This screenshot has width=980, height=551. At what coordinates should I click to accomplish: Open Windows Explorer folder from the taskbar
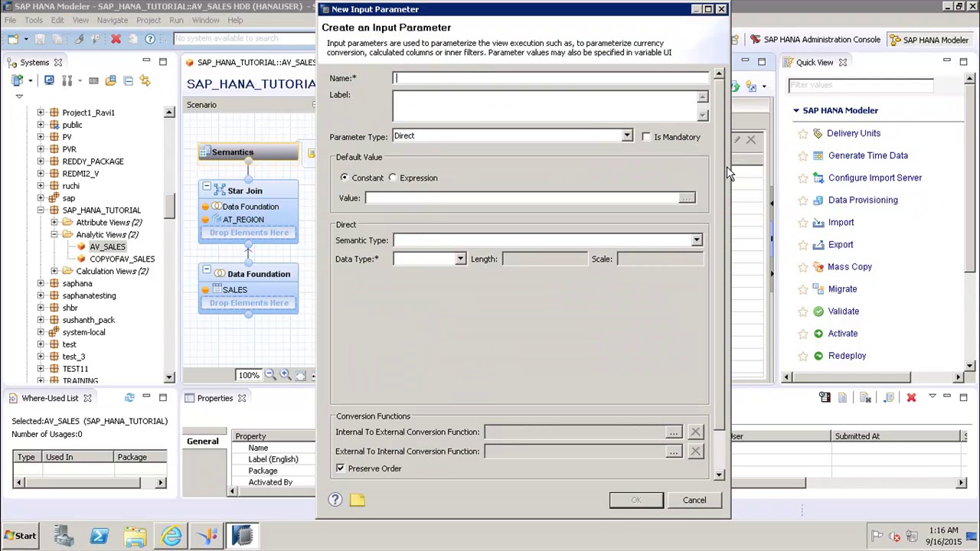pyautogui.click(x=135, y=536)
